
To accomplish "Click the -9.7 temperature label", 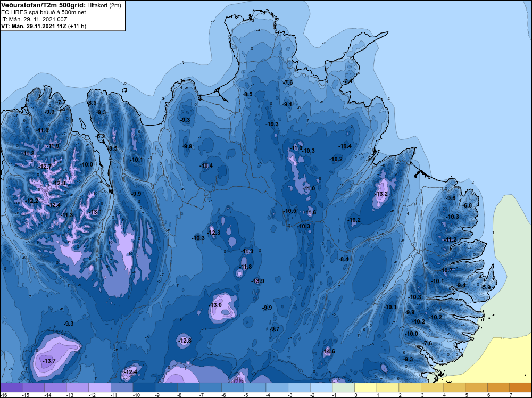I will tap(275, 329).
